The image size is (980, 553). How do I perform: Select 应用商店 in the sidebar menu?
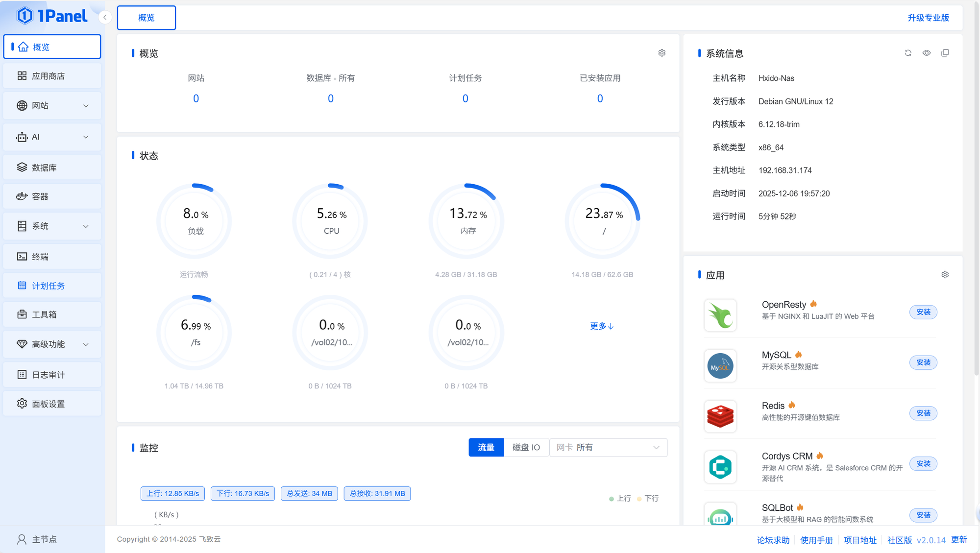tap(52, 76)
